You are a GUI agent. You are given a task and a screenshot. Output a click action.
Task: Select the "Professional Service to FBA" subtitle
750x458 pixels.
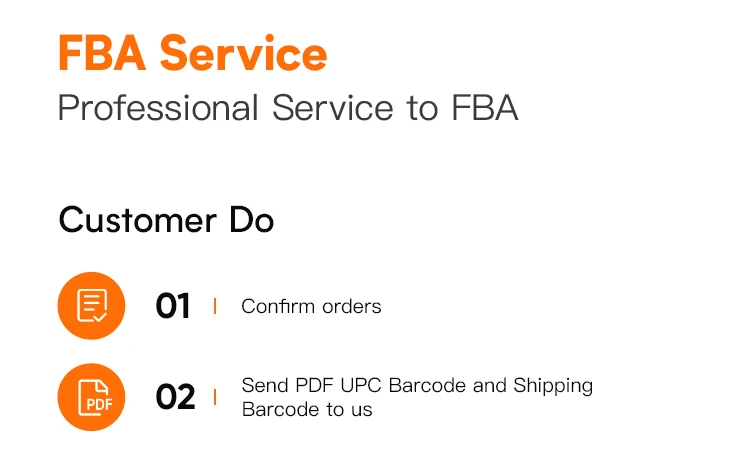(x=288, y=108)
